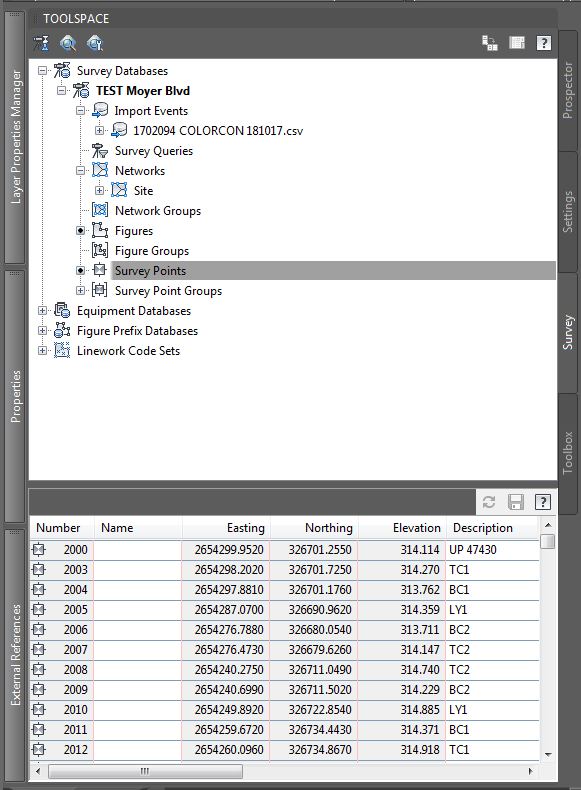Sort by the Elevation column header
This screenshot has width=581, height=790.
[x=402, y=528]
